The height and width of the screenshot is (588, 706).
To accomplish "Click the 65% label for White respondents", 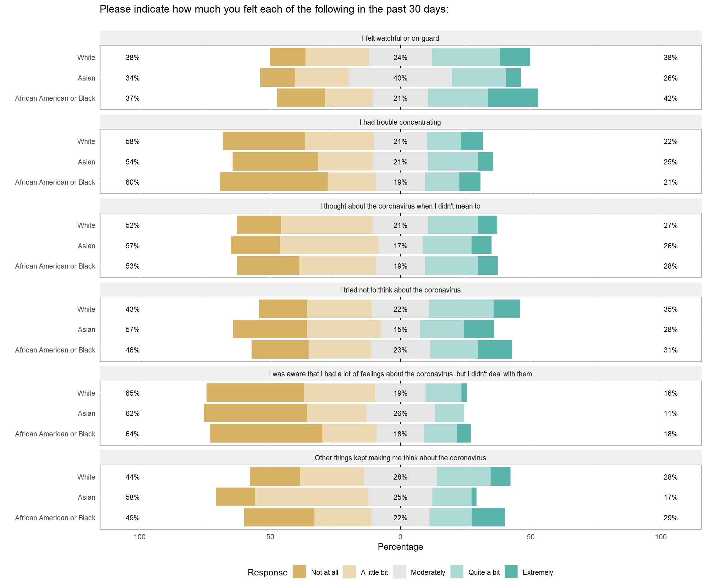I will [132, 393].
